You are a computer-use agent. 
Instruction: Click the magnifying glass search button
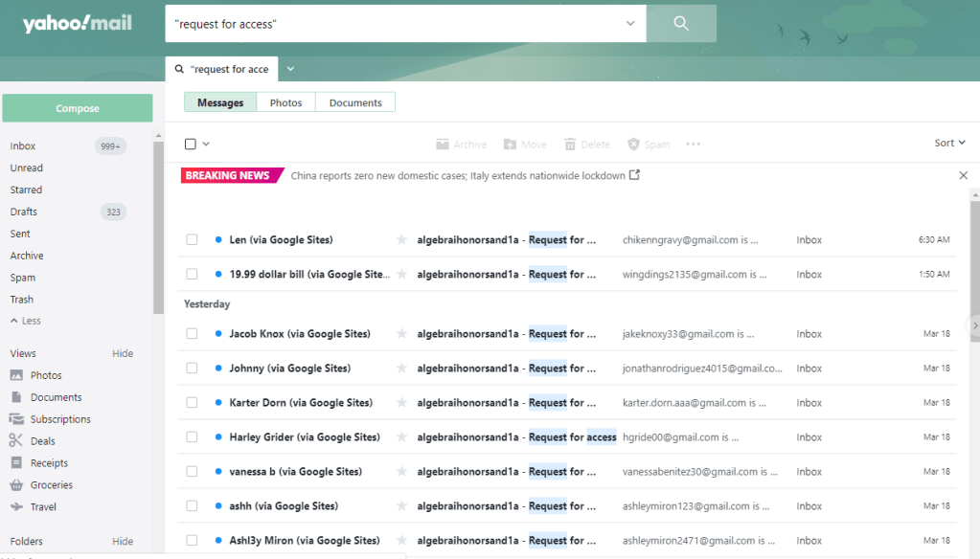point(681,24)
